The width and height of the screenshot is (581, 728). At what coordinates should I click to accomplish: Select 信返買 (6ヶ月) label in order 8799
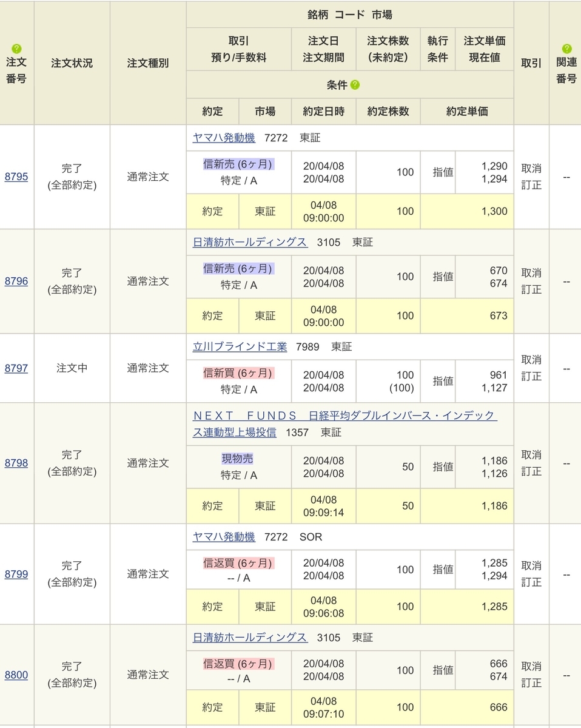tap(238, 563)
